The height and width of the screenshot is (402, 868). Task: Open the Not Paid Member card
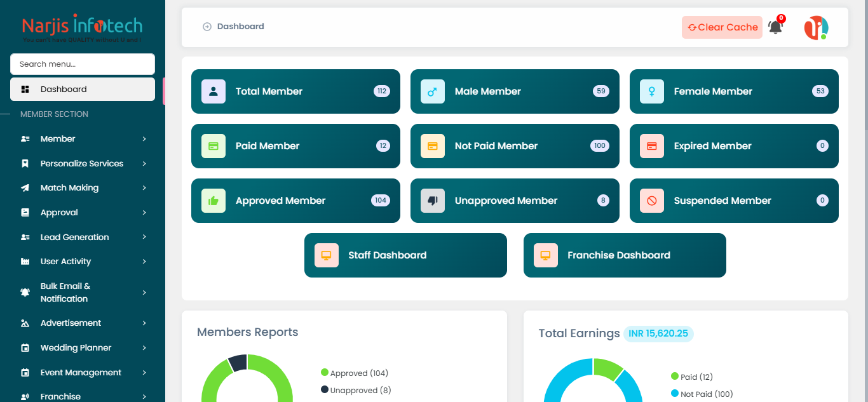click(x=515, y=146)
